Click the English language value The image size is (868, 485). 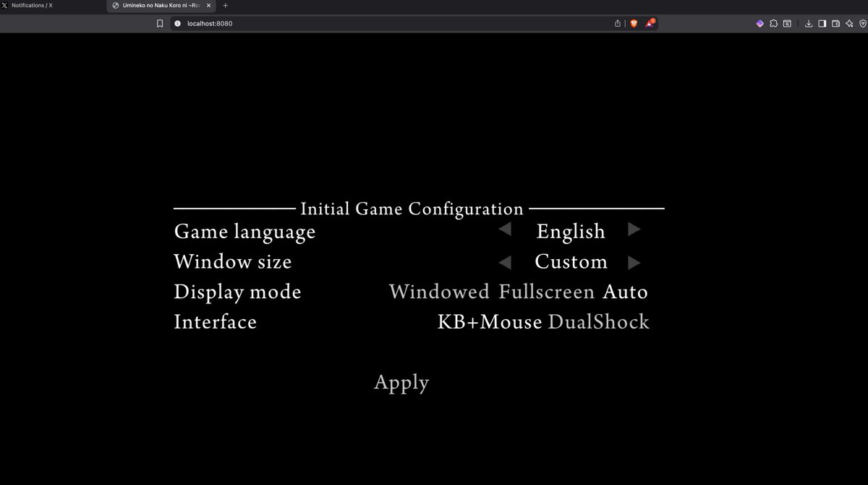[x=571, y=232]
